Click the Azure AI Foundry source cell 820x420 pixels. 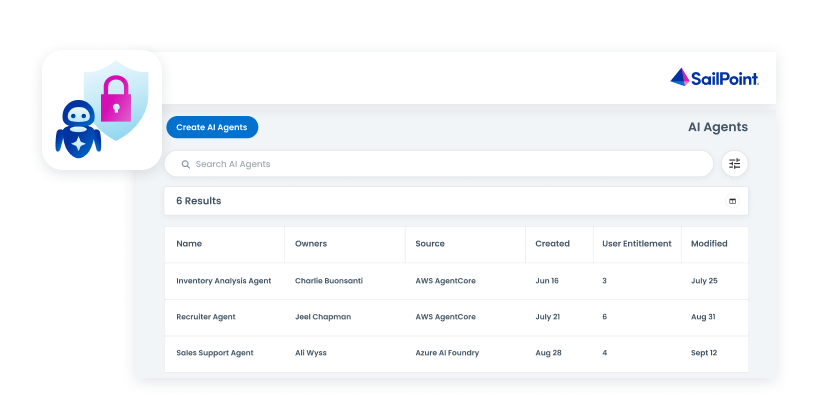[x=447, y=353]
